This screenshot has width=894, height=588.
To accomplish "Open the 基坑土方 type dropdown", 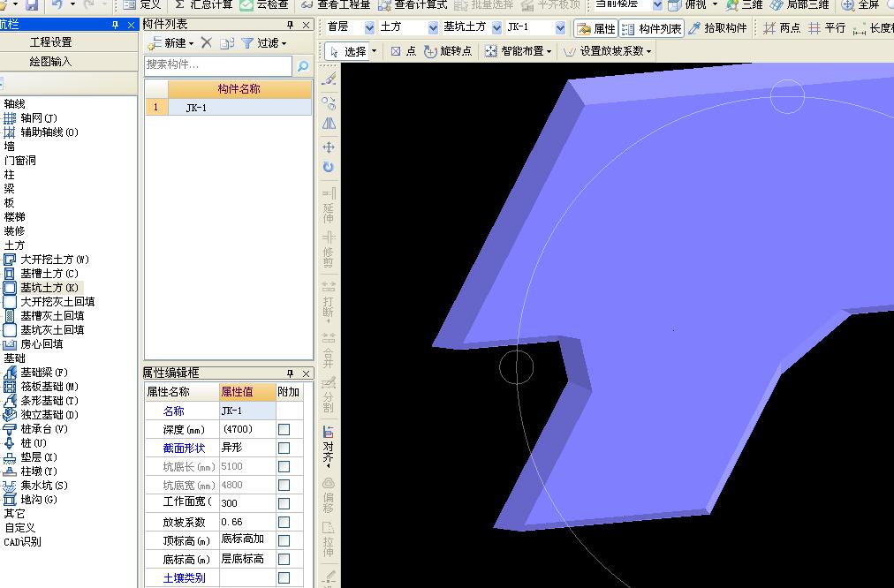I will pyautogui.click(x=496, y=27).
